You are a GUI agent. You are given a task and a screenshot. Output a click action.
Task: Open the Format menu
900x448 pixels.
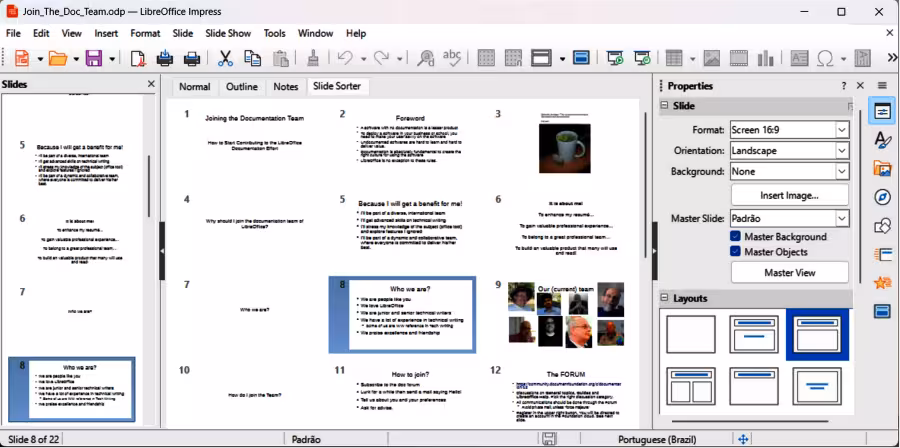(x=145, y=33)
